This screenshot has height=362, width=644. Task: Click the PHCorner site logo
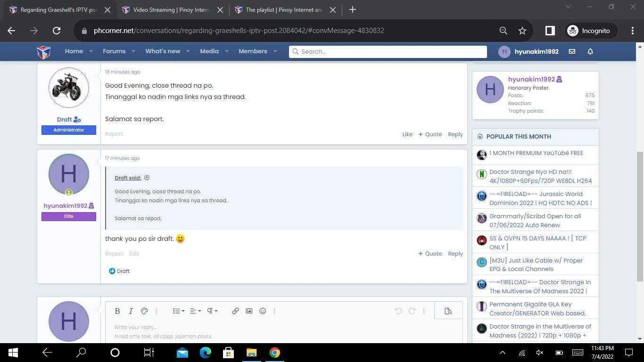click(x=43, y=51)
